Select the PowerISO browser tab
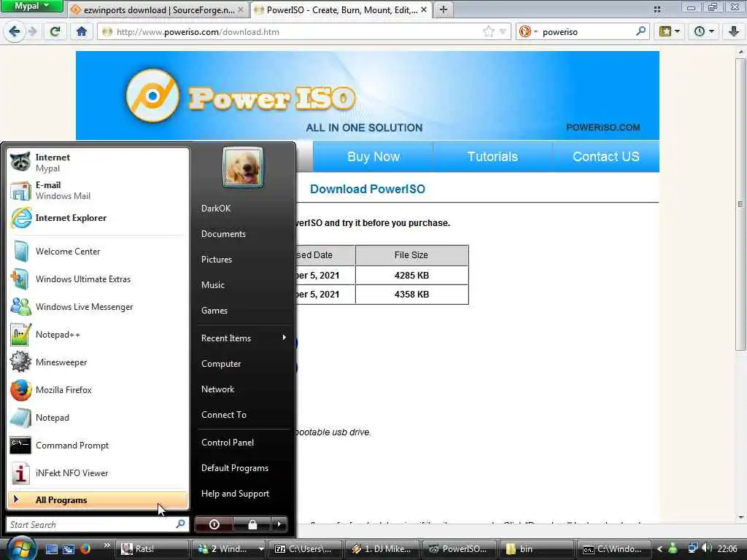The height and width of the screenshot is (560, 747). point(341,9)
